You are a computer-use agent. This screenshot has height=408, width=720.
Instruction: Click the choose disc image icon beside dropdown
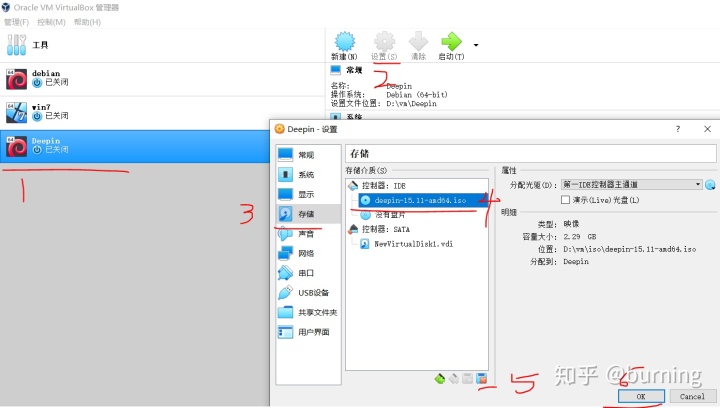point(710,185)
